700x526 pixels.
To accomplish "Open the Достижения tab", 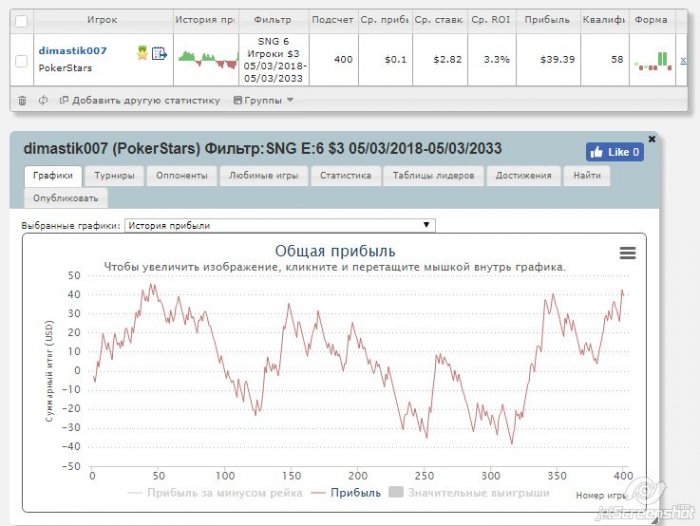I will click(524, 175).
